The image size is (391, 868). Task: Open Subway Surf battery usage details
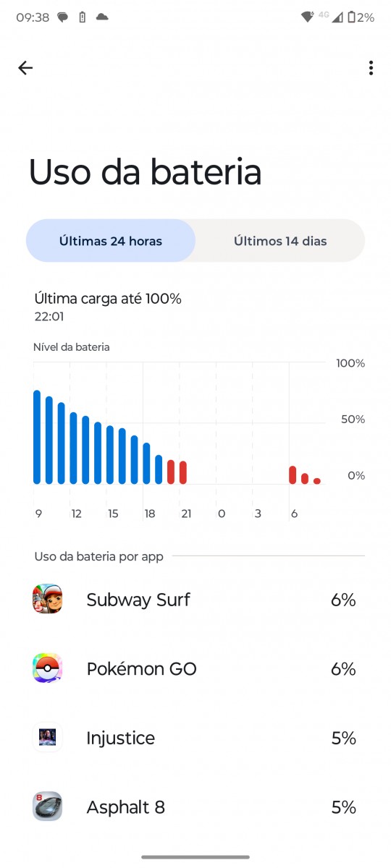(x=195, y=600)
